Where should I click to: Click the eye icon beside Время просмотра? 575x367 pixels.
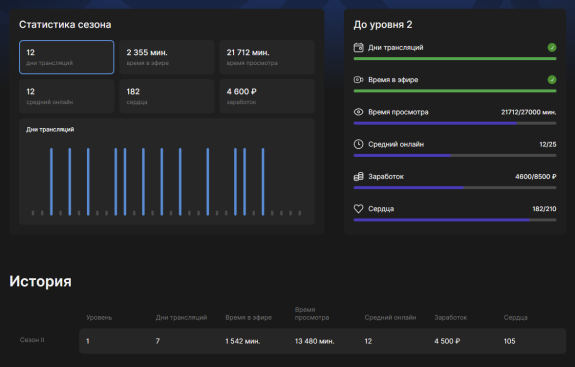click(x=358, y=112)
